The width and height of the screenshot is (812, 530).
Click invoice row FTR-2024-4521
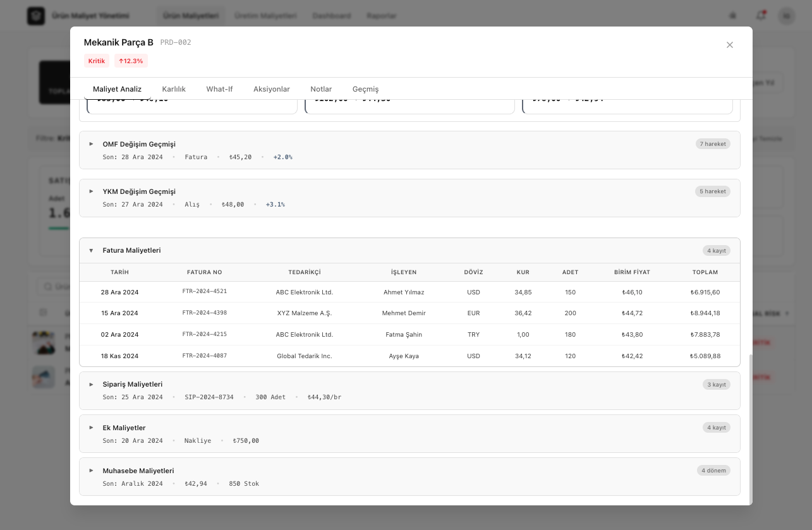click(205, 292)
